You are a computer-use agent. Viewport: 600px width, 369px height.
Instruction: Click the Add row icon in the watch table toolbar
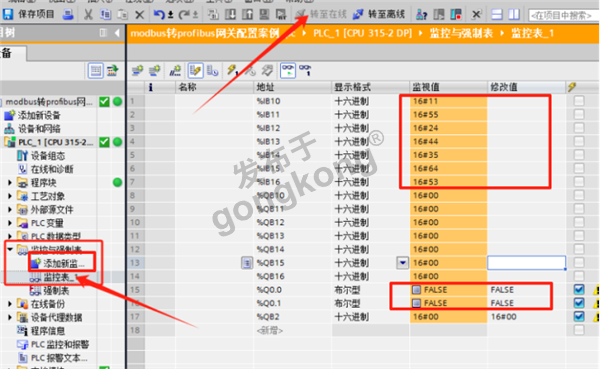click(155, 70)
